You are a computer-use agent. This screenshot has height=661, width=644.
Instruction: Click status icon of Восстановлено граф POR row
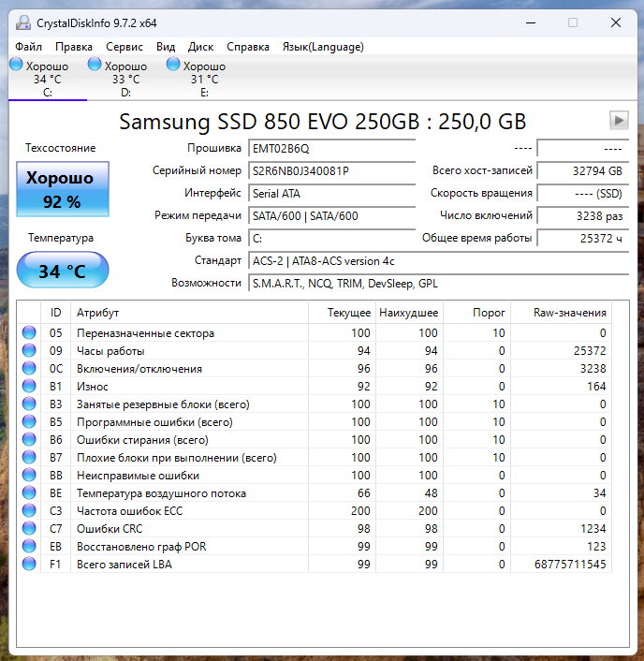pyautogui.click(x=29, y=546)
